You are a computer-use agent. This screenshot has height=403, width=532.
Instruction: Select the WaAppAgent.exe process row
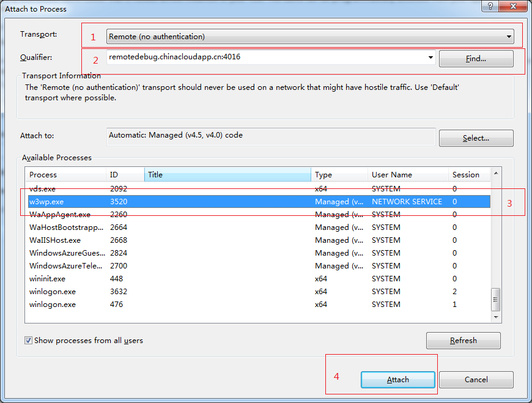259,215
